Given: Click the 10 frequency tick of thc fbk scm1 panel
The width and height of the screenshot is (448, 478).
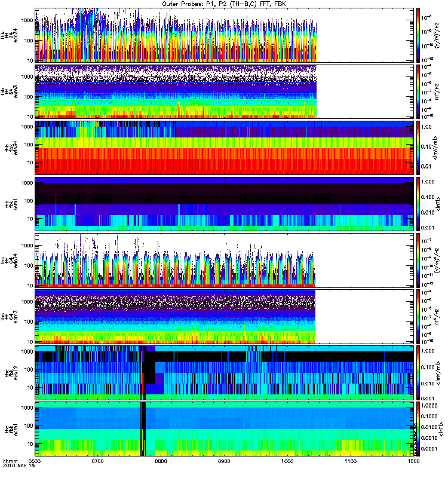Looking at the screenshot, I should (x=30, y=444).
